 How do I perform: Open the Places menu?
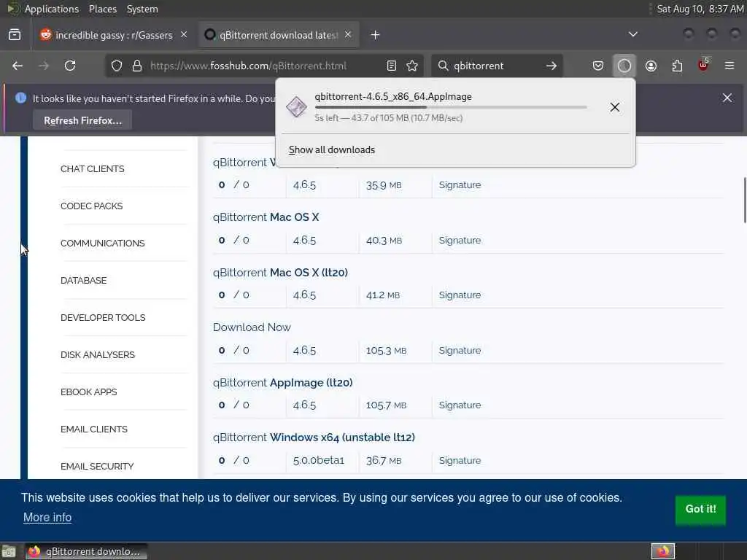coord(102,9)
